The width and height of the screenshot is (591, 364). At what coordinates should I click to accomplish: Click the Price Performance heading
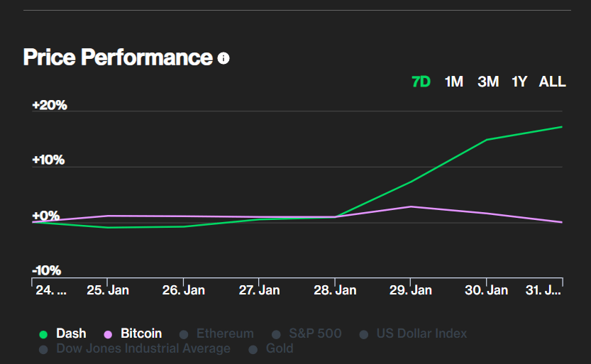click(x=118, y=57)
